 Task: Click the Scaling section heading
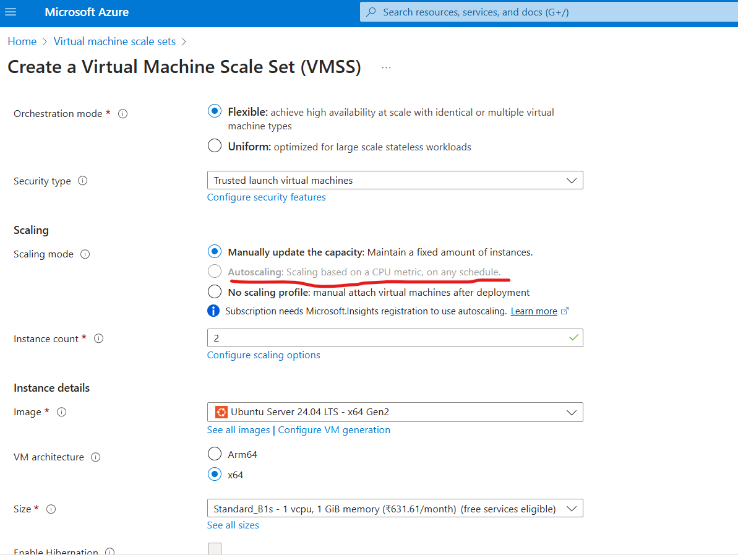click(31, 230)
